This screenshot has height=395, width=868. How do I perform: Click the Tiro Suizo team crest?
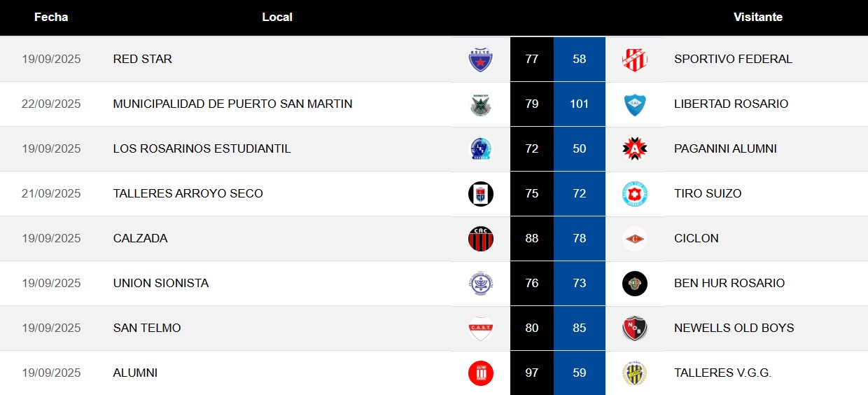click(634, 194)
